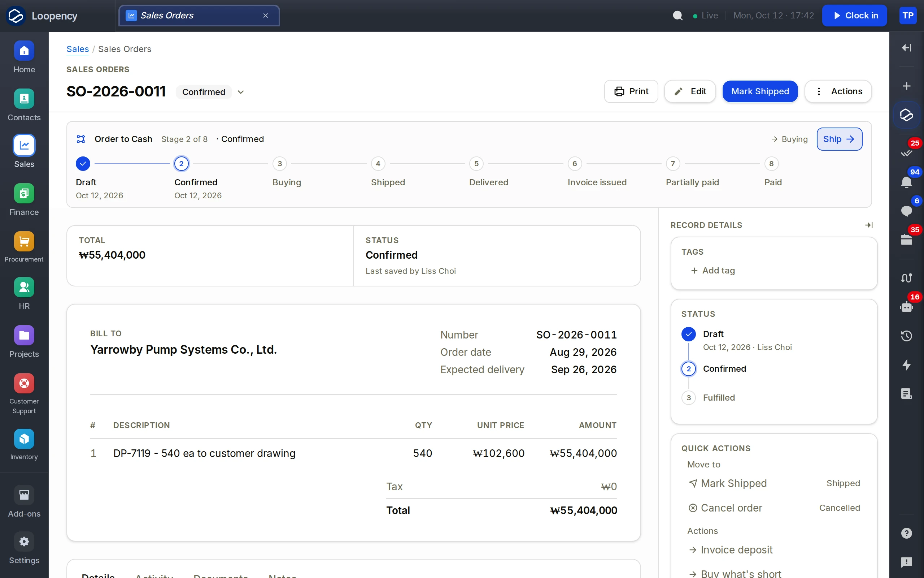The width and height of the screenshot is (924, 578).
Task: Open chat messages with 6 badge
Action: click(906, 211)
